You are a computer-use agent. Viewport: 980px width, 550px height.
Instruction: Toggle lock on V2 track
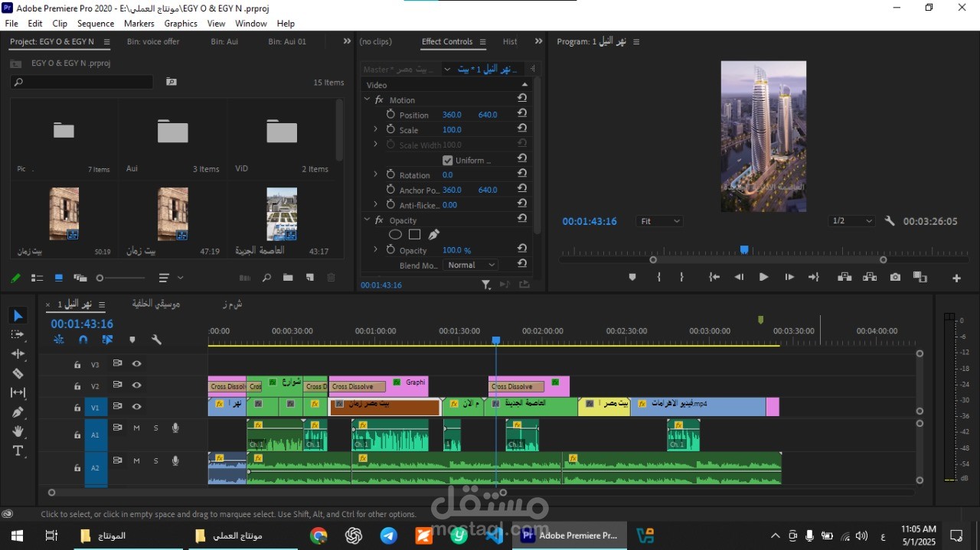click(x=77, y=386)
